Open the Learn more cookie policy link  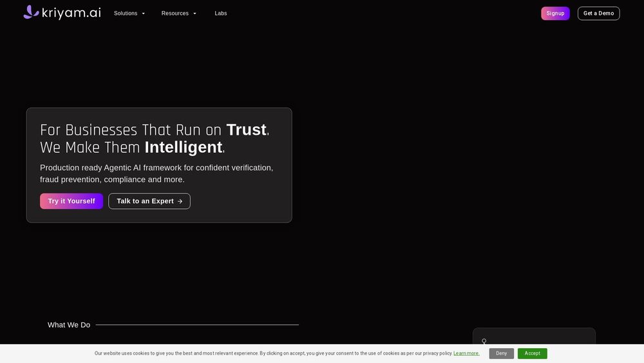(x=466, y=353)
